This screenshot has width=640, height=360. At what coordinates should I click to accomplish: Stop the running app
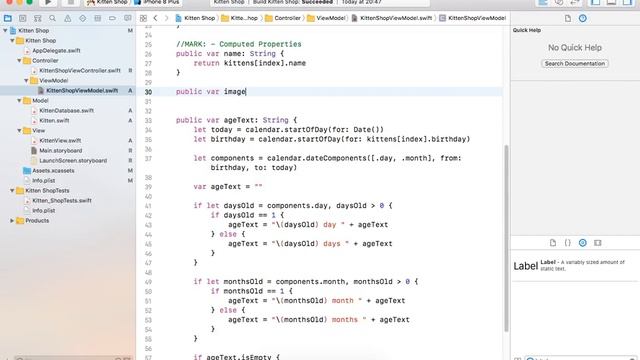point(70,2)
